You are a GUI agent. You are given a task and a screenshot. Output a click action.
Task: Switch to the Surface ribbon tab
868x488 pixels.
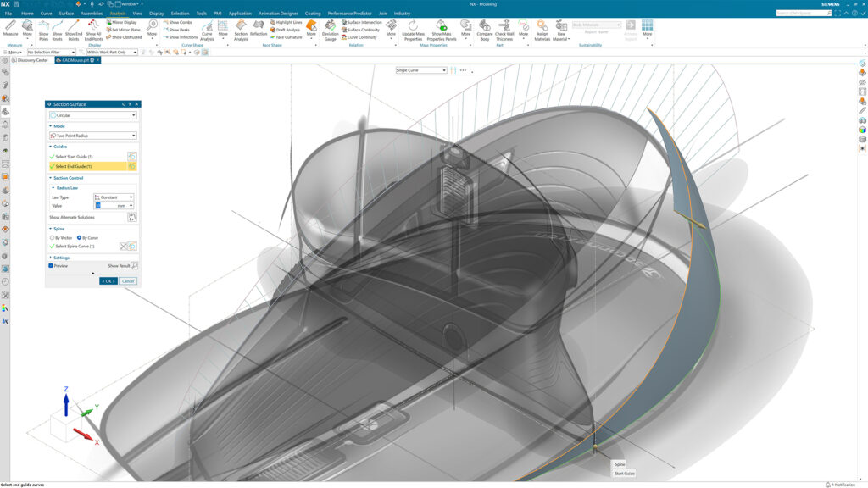pos(66,14)
